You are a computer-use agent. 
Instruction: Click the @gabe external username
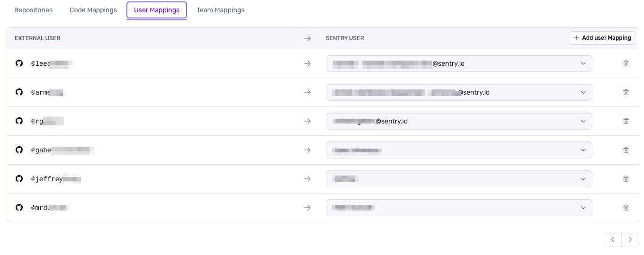(63, 150)
